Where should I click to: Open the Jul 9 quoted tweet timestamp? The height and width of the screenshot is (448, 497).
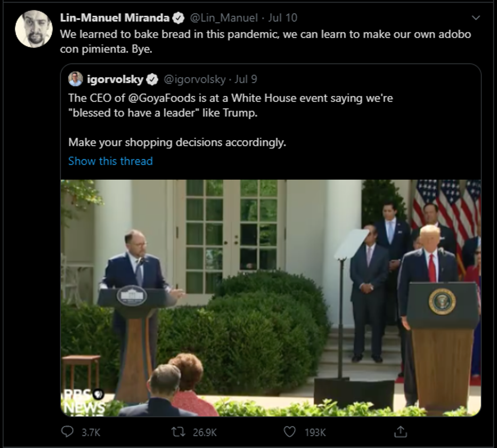245,79
